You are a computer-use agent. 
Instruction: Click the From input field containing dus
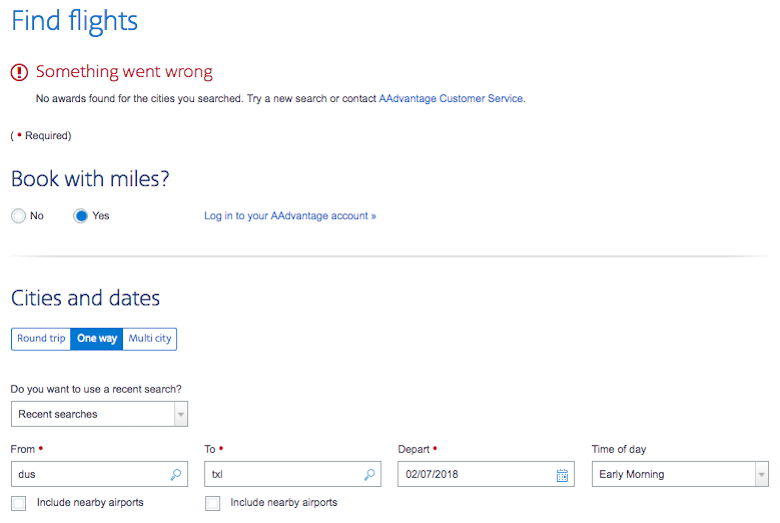pos(99,474)
